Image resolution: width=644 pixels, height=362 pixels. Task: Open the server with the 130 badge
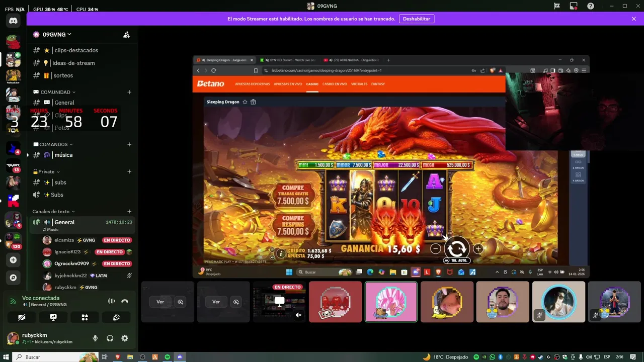[x=13, y=241]
